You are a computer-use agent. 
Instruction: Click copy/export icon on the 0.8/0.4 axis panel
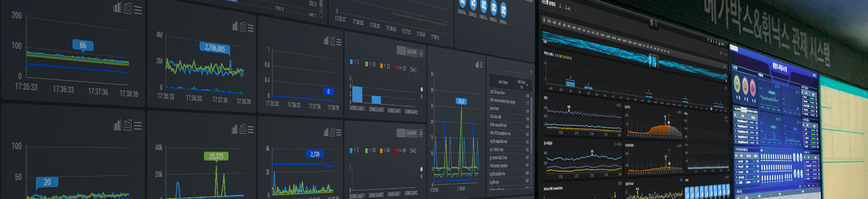tap(333, 42)
